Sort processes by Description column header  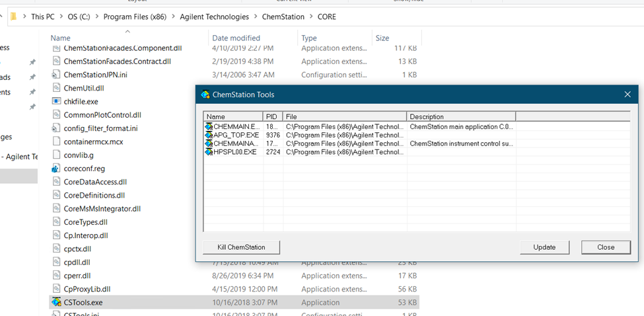click(461, 117)
